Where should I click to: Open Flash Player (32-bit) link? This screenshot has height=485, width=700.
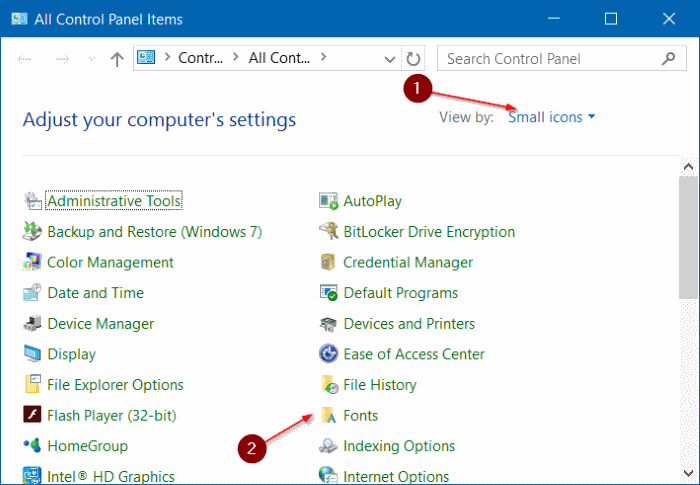click(x=112, y=416)
